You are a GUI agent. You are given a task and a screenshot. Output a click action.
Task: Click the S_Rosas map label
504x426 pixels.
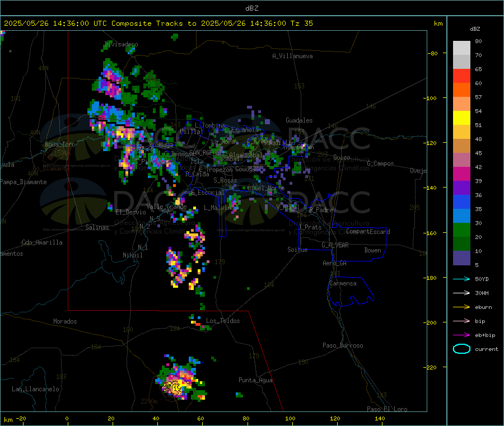pos(225,180)
